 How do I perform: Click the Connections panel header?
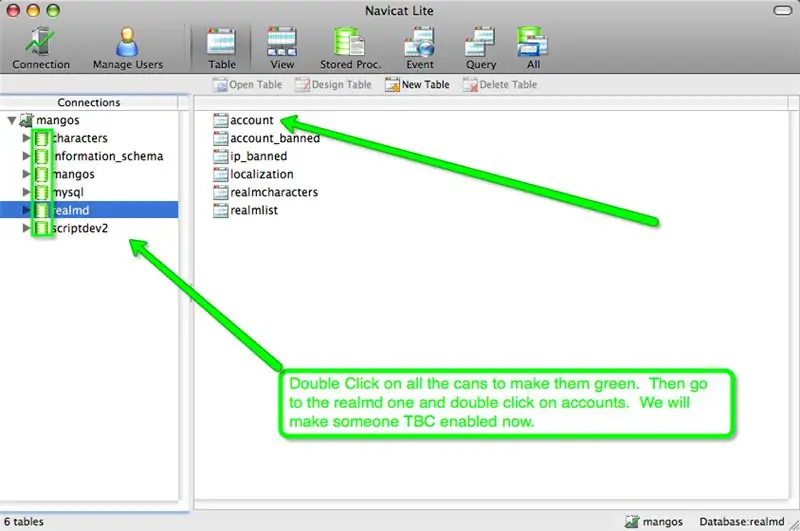(x=89, y=103)
